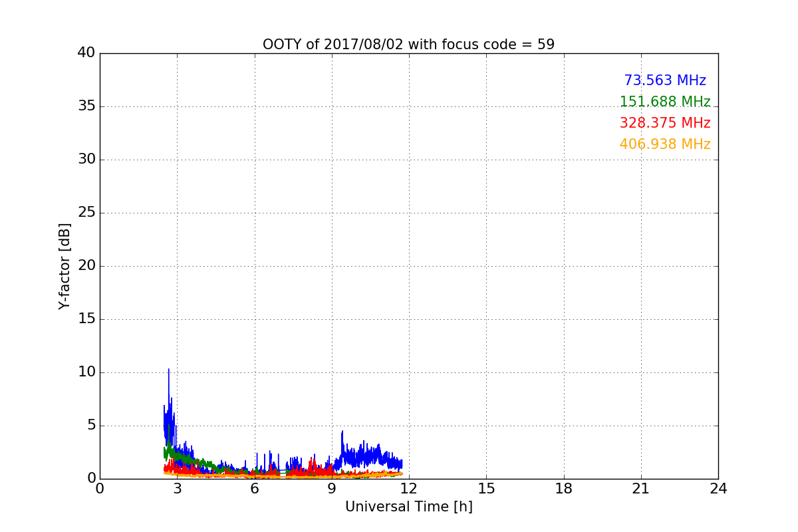The height and width of the screenshot is (532, 798).
Task: Click the Universal Time [h] axis label
Action: pyautogui.click(x=408, y=507)
